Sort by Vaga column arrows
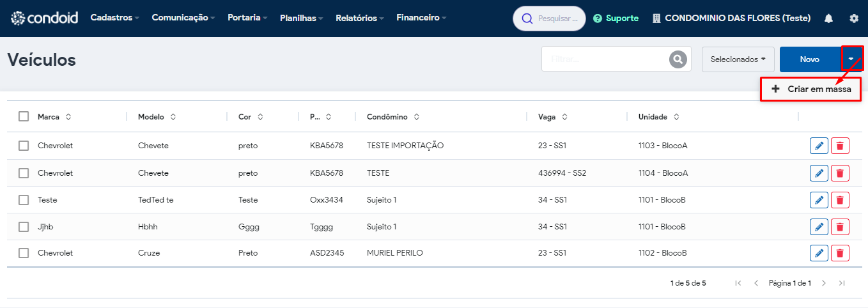The image size is (868, 308). click(565, 117)
